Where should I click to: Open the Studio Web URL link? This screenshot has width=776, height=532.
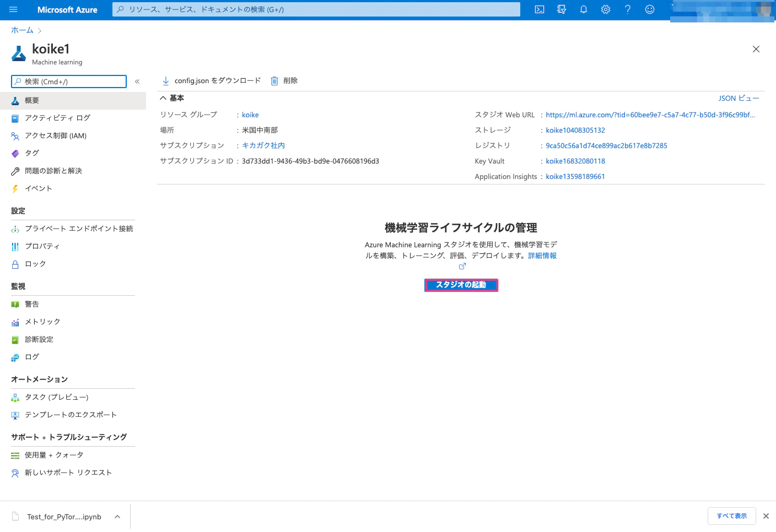coord(650,115)
